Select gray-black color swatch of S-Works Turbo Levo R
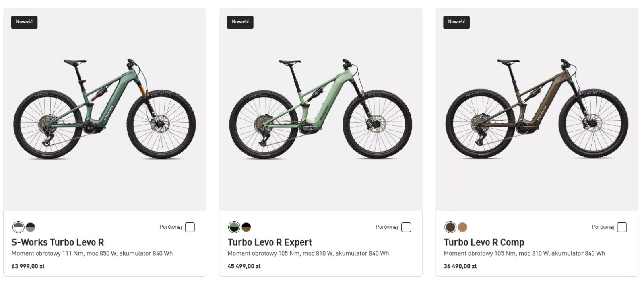644x281 pixels. click(31, 228)
